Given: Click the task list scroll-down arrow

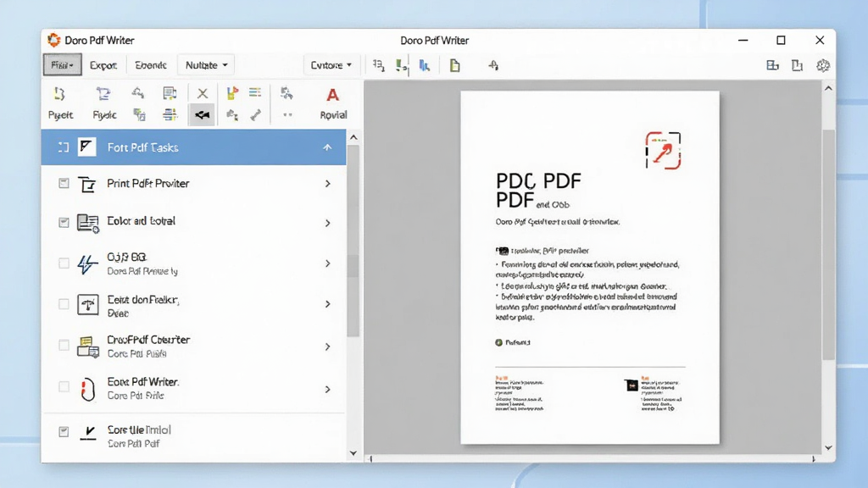Looking at the screenshot, I should tap(353, 453).
